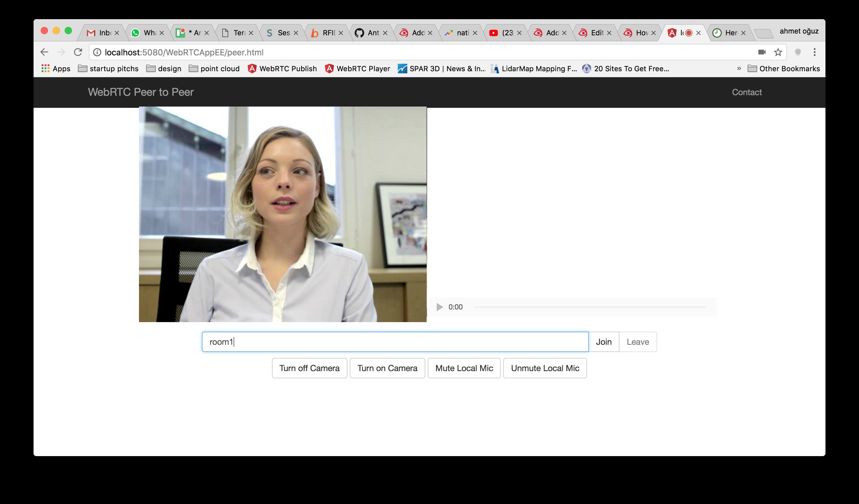Click the back navigation arrow
The width and height of the screenshot is (859, 504).
click(x=44, y=52)
